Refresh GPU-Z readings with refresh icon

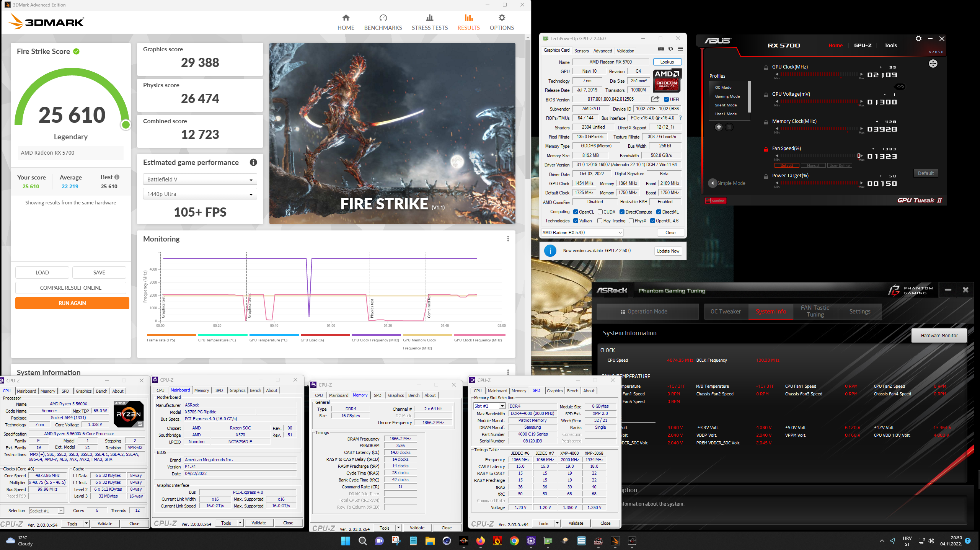tap(670, 49)
